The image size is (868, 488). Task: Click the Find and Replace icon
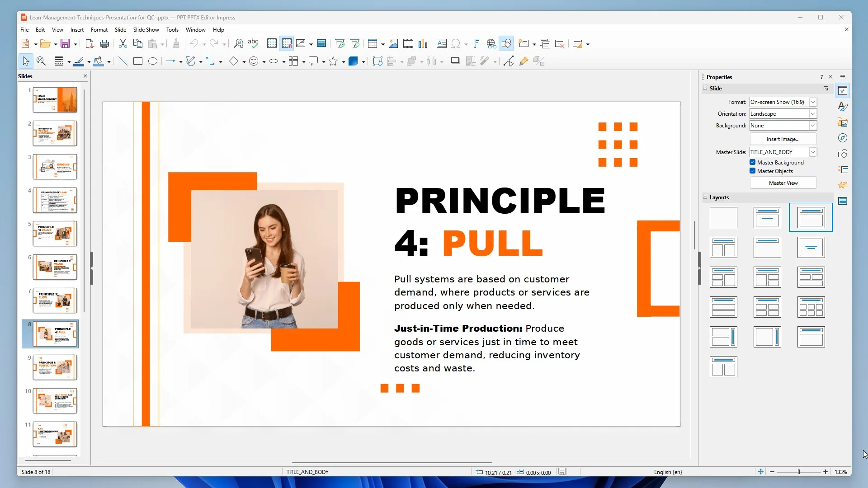click(238, 44)
